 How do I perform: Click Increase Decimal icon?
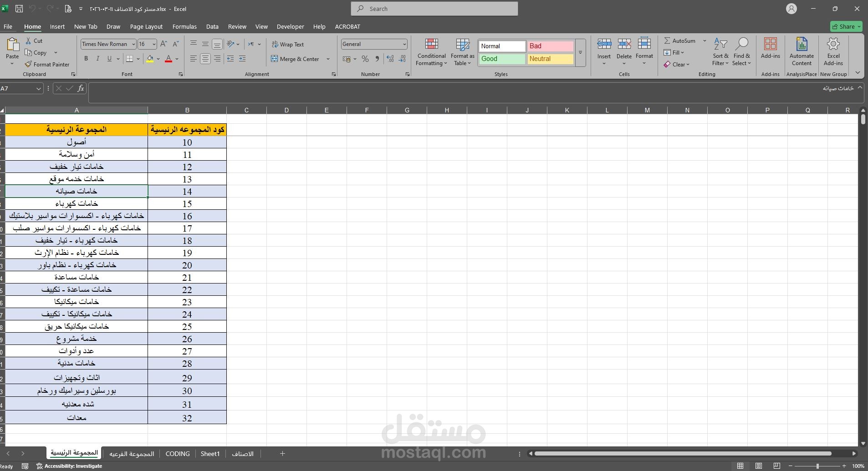tap(390, 59)
